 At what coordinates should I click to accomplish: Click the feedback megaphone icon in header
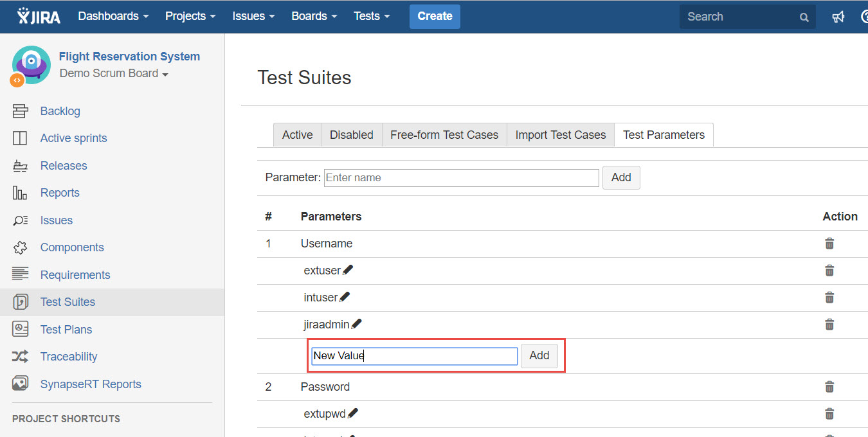coord(838,17)
